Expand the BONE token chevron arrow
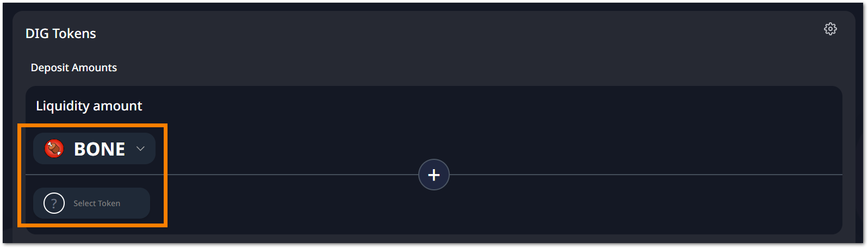 click(140, 148)
